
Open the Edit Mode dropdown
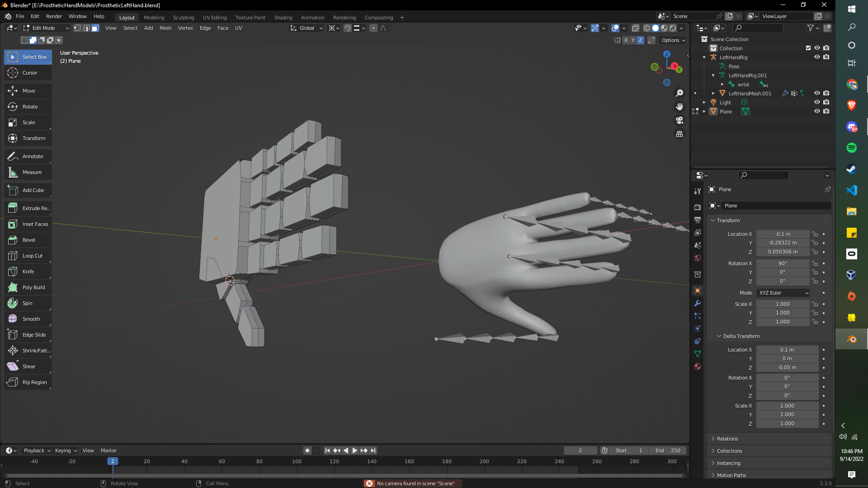point(46,28)
